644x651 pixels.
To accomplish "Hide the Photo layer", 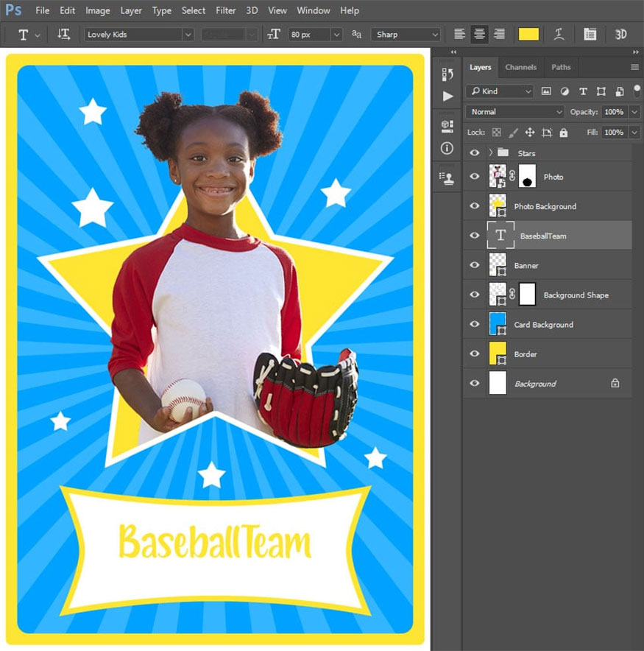I will click(475, 177).
